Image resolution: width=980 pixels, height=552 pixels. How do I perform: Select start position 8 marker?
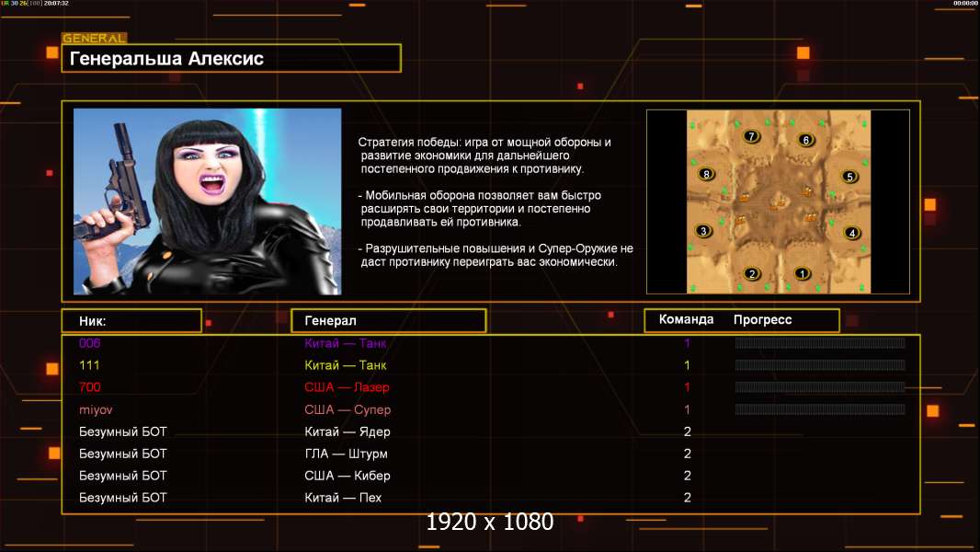coord(706,174)
